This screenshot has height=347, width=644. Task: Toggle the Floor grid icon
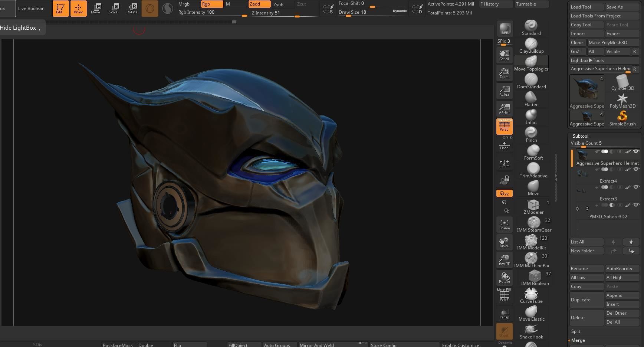pyautogui.click(x=504, y=145)
